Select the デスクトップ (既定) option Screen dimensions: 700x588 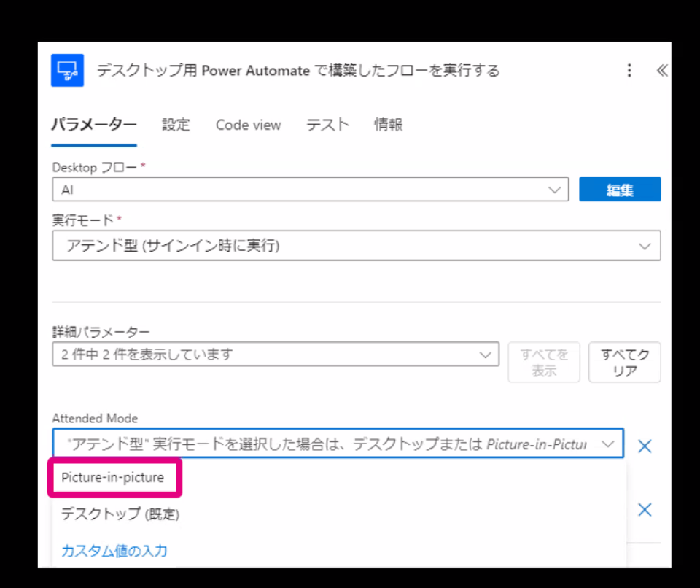tap(120, 514)
